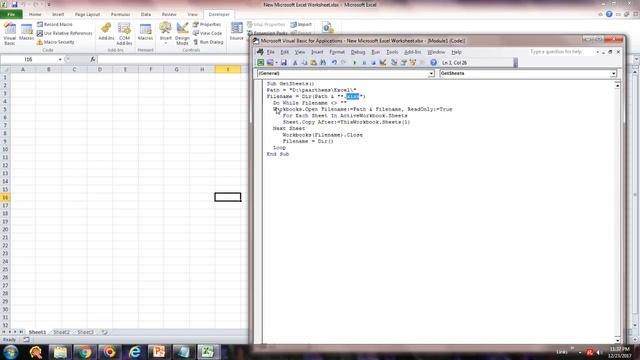Image resolution: width=640 pixels, height=360 pixels.
Task: Click the 'Next Sheet' code line
Action: [x=289, y=128]
